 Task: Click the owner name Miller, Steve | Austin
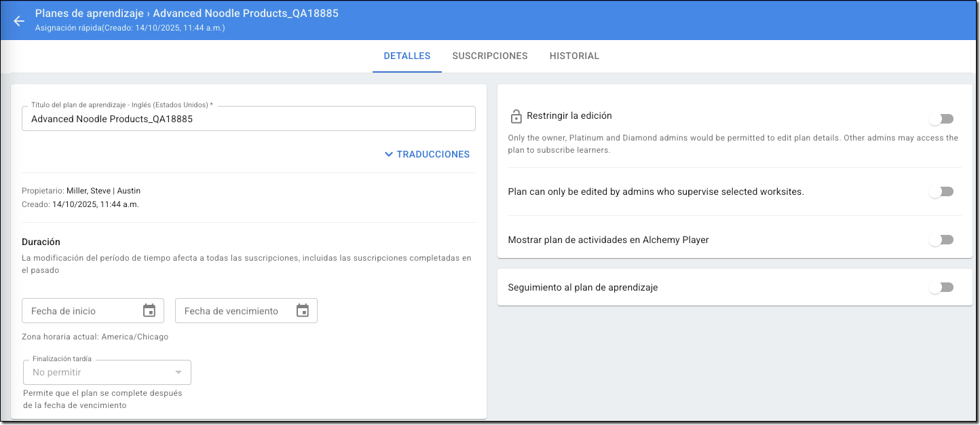[x=103, y=191]
